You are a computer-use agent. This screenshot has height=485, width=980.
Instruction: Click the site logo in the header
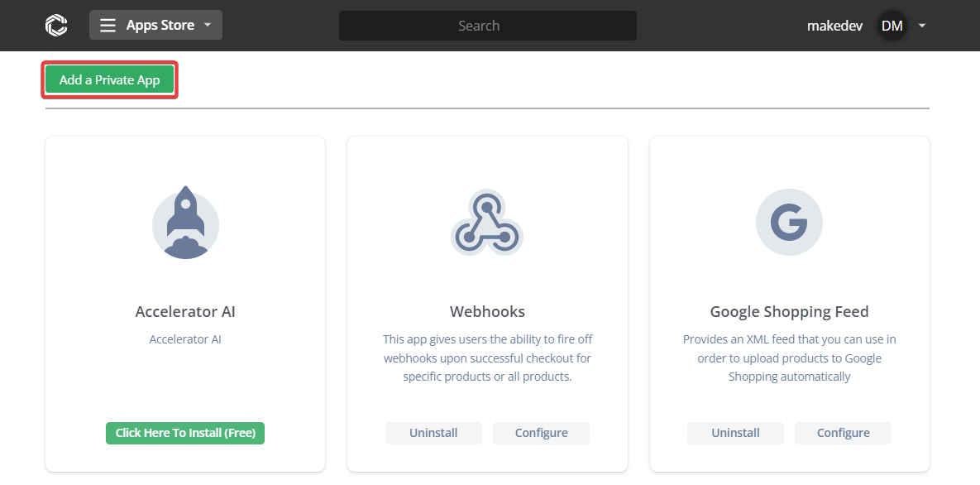pyautogui.click(x=56, y=26)
